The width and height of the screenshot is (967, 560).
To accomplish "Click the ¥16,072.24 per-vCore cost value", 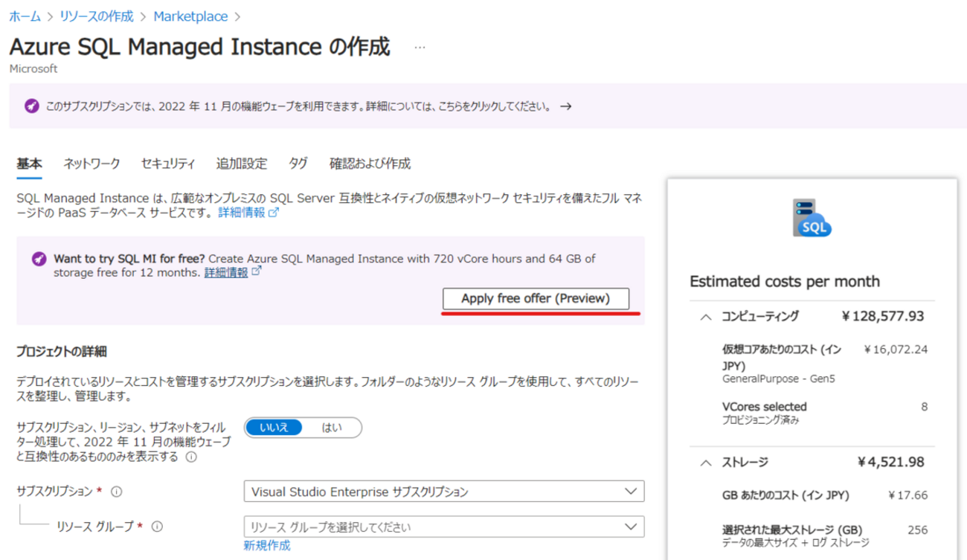I will (896, 349).
